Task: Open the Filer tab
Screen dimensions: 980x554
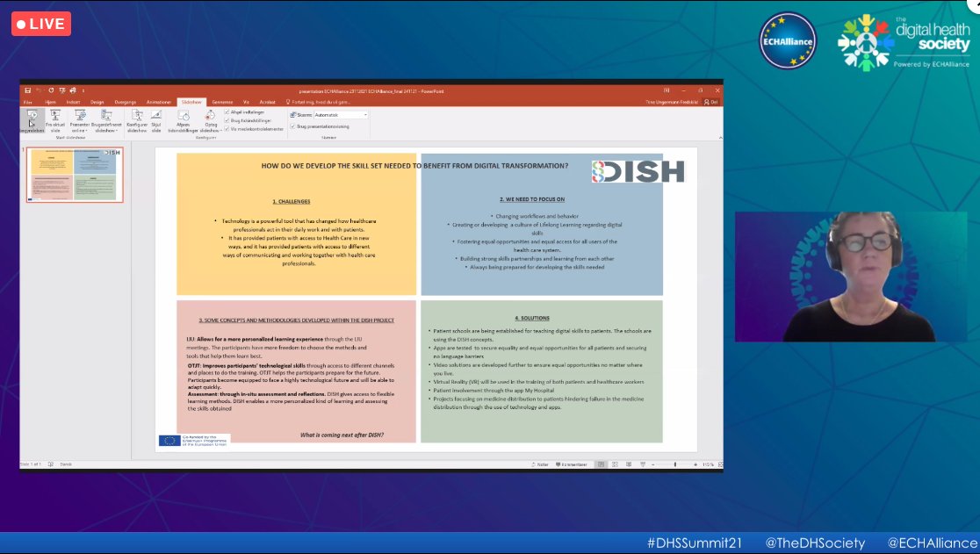Action: 27,102
